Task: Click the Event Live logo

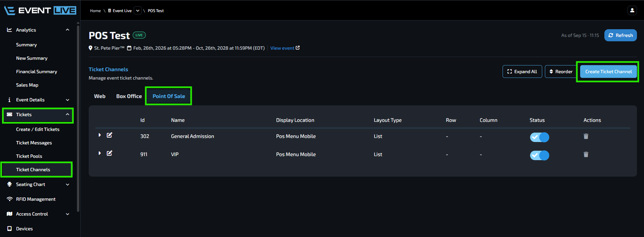Action: coord(40,10)
